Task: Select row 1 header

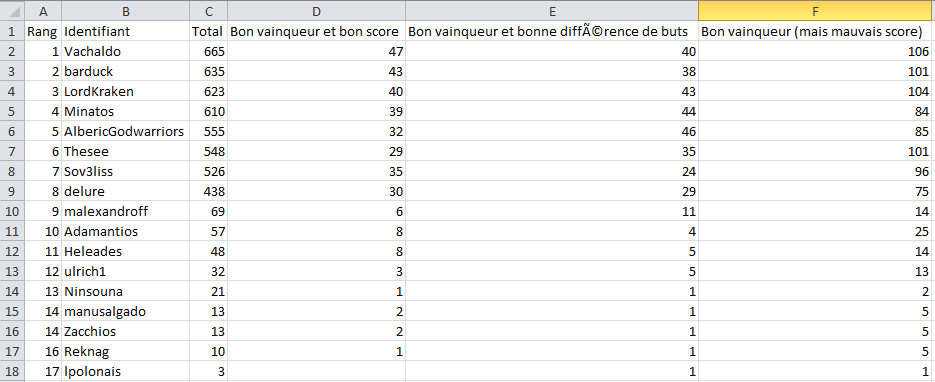Action: click(13, 31)
